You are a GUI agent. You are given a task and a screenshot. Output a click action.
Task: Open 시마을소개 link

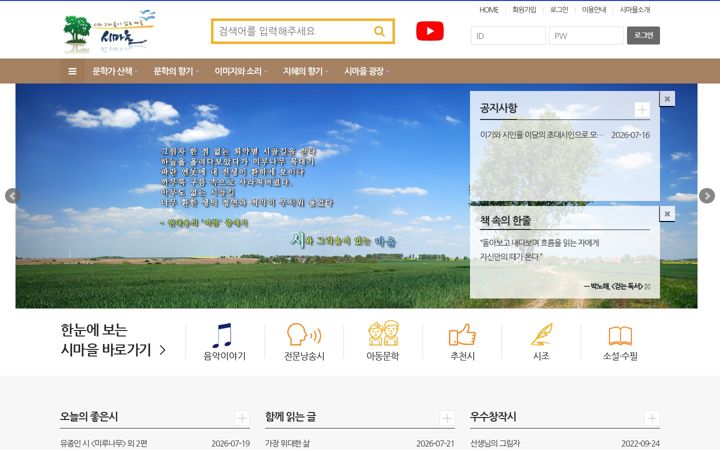coord(635,10)
